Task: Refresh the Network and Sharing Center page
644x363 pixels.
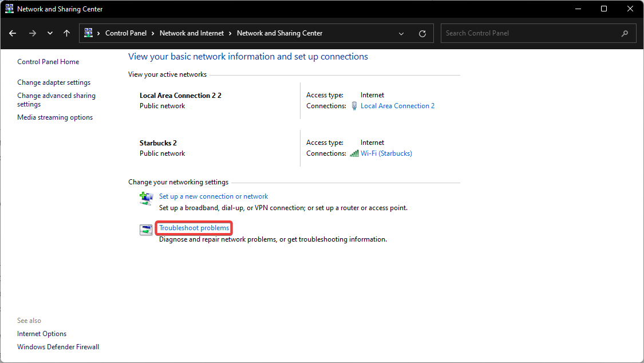Action: tap(422, 33)
